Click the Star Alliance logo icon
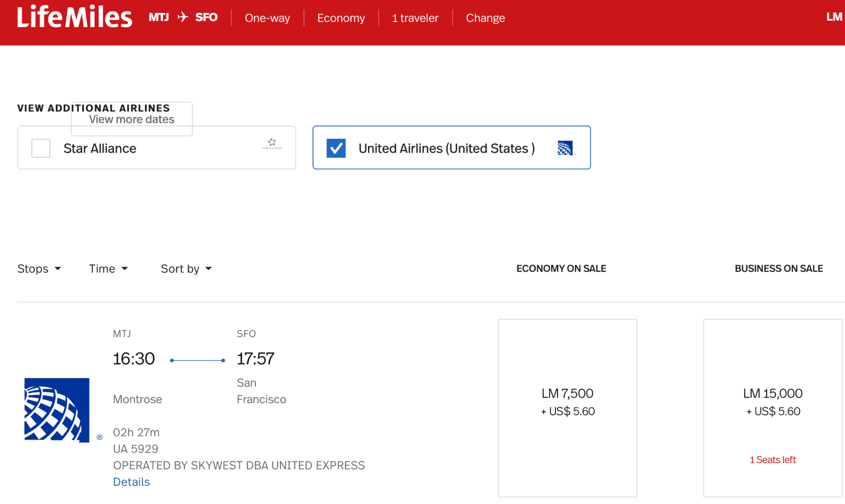This screenshot has width=845, height=504. pos(272,143)
